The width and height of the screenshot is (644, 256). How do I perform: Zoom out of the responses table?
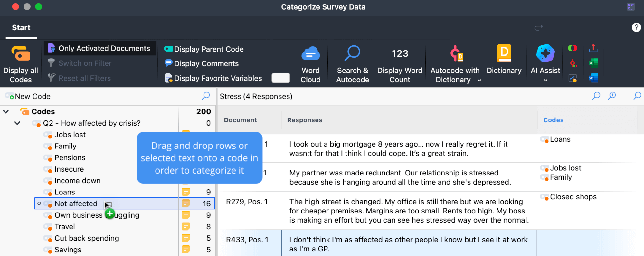tap(596, 96)
